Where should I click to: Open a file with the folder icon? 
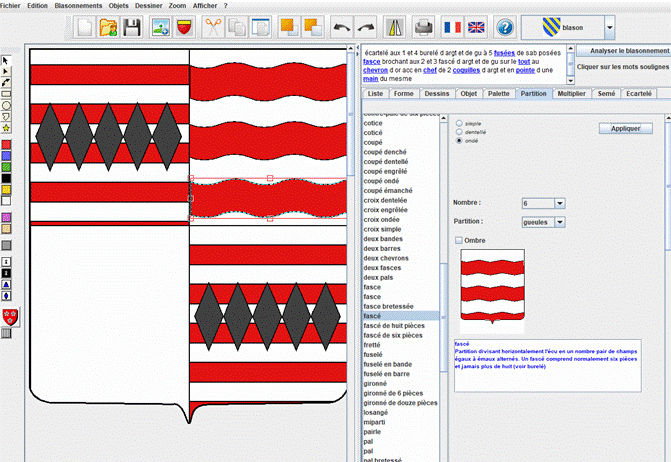(109, 28)
